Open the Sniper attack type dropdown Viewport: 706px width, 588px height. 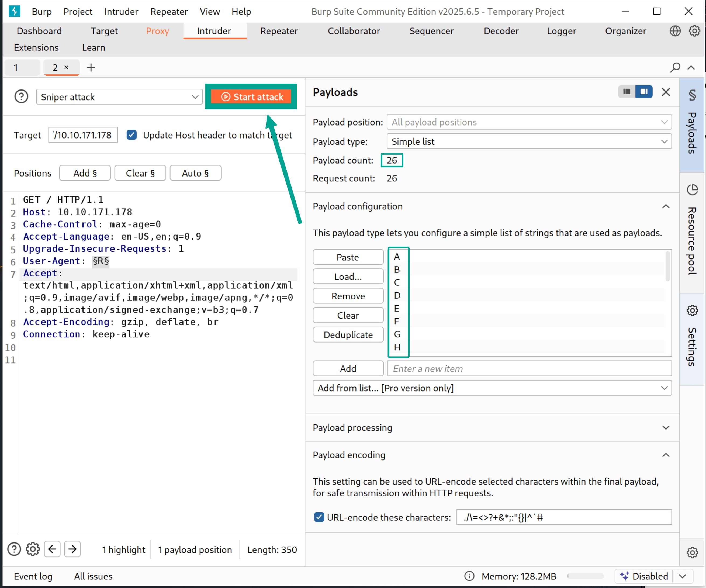[x=119, y=97]
